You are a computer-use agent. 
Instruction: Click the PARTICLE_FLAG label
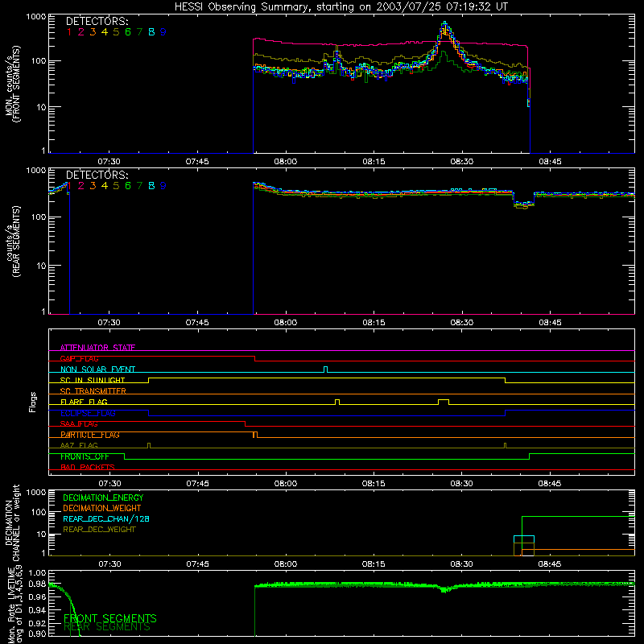click(x=90, y=435)
